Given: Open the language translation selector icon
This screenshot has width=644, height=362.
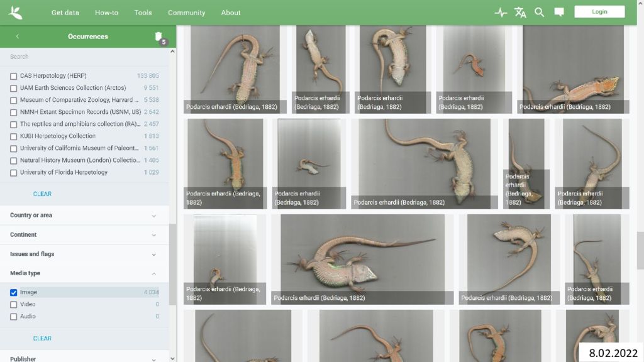Looking at the screenshot, I should (x=520, y=13).
